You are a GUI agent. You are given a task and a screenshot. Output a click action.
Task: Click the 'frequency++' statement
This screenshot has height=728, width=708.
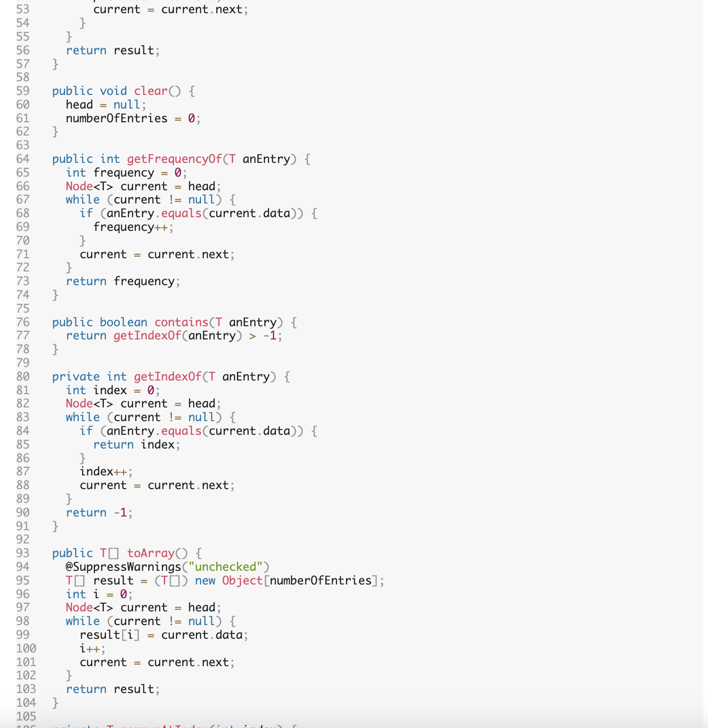[x=134, y=227]
